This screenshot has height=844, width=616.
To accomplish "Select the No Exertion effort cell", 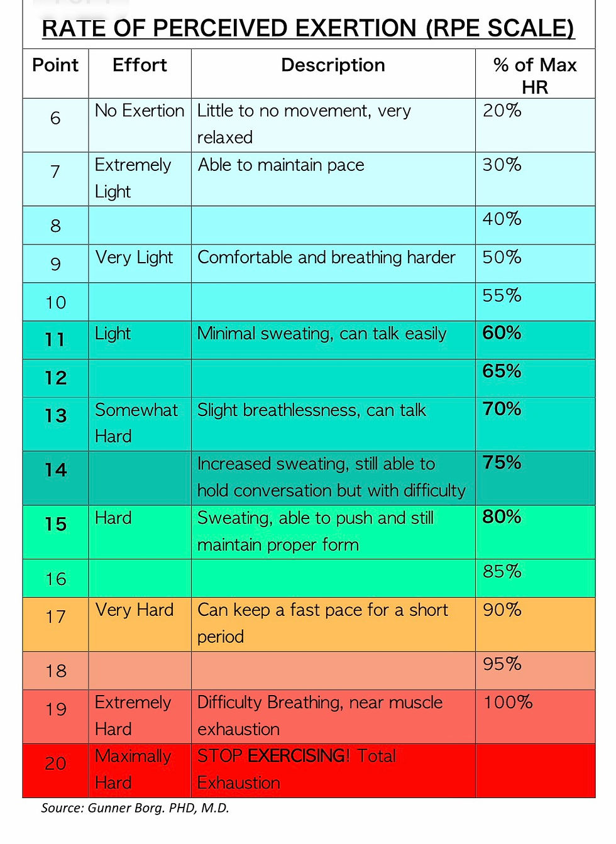I will click(140, 125).
